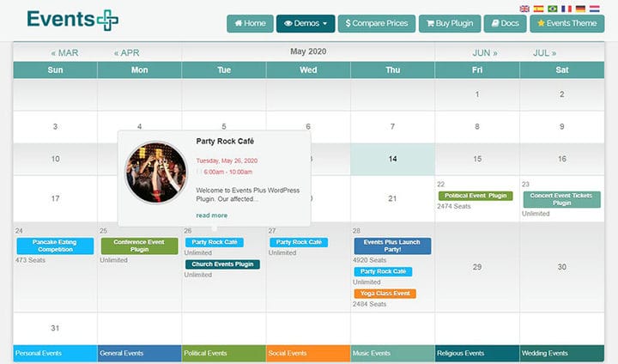
Task: Click the May 2020 month title
Action: [308, 52]
